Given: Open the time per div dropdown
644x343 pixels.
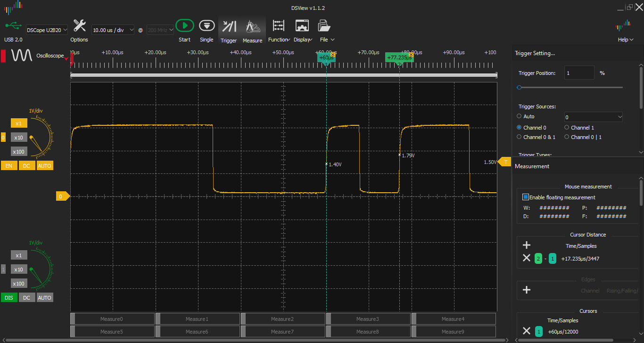Looking at the screenshot, I should tap(113, 30).
